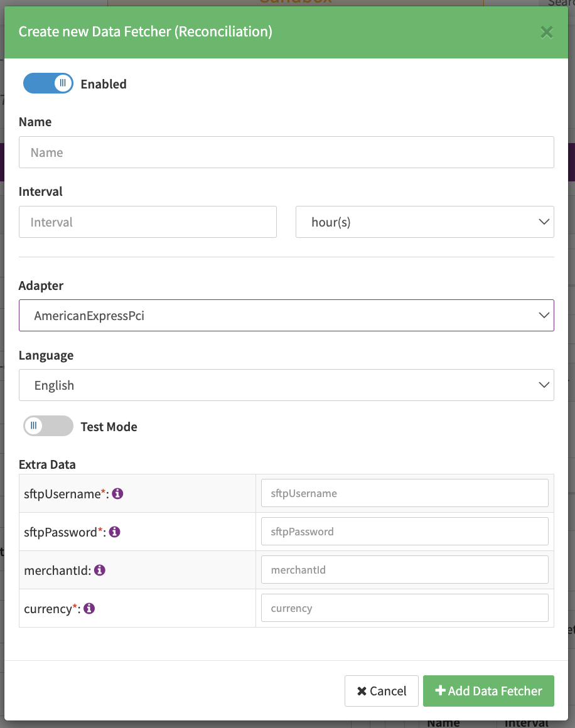Click the info icon next to sftpUsername
575x728 pixels.
[117, 494]
